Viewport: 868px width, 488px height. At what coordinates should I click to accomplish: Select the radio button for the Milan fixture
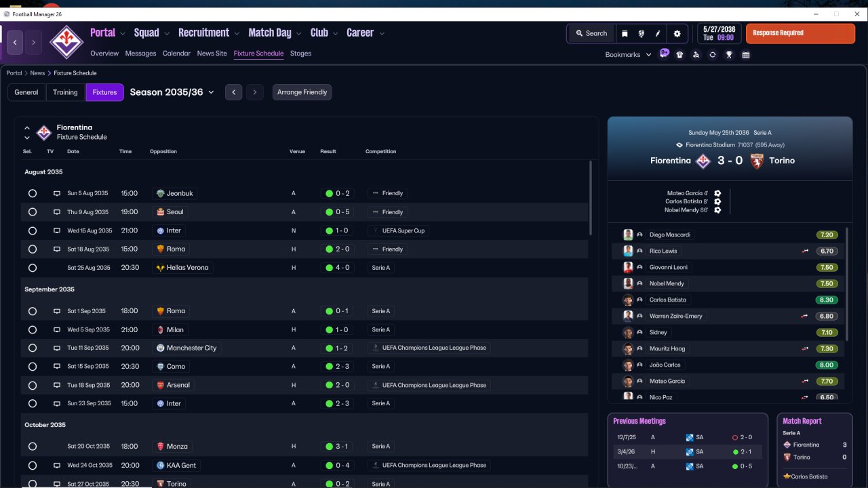pos(32,329)
